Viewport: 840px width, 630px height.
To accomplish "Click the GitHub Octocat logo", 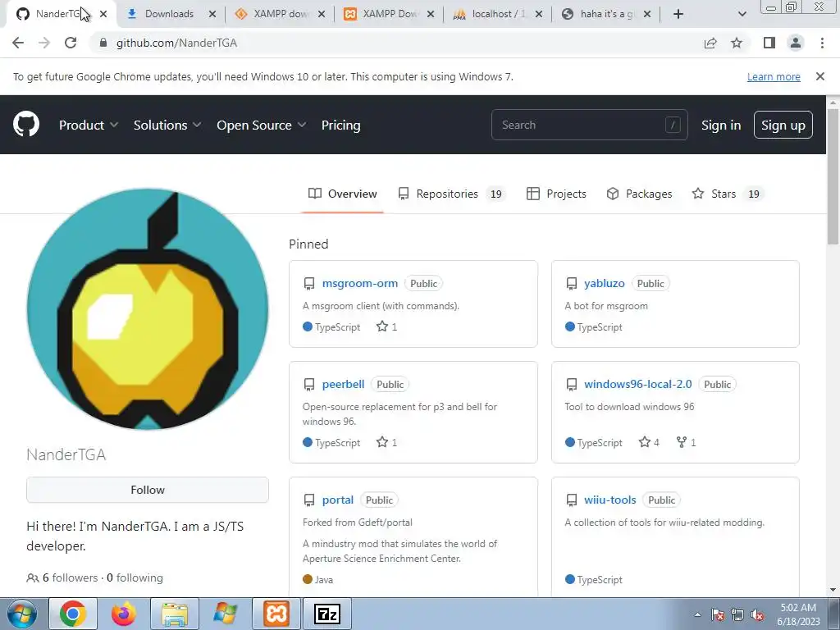I will 26,125.
